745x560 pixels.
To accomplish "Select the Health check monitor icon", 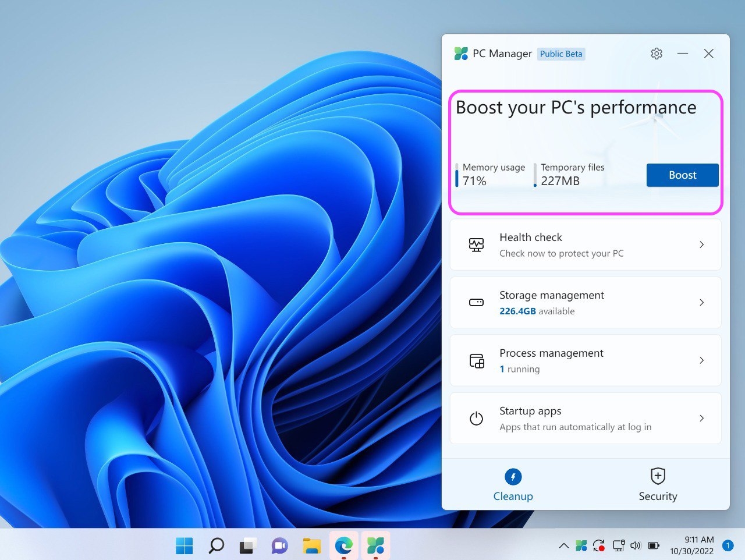I will 476,245.
